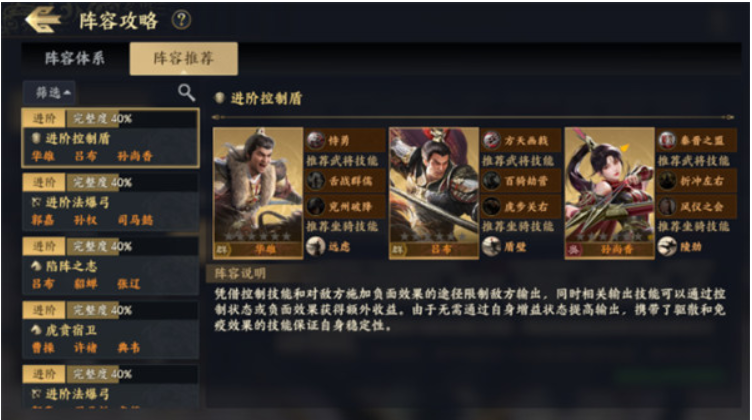Open the 孙尚香 general portrait card
The height and width of the screenshot is (420, 752).
[x=610, y=193]
